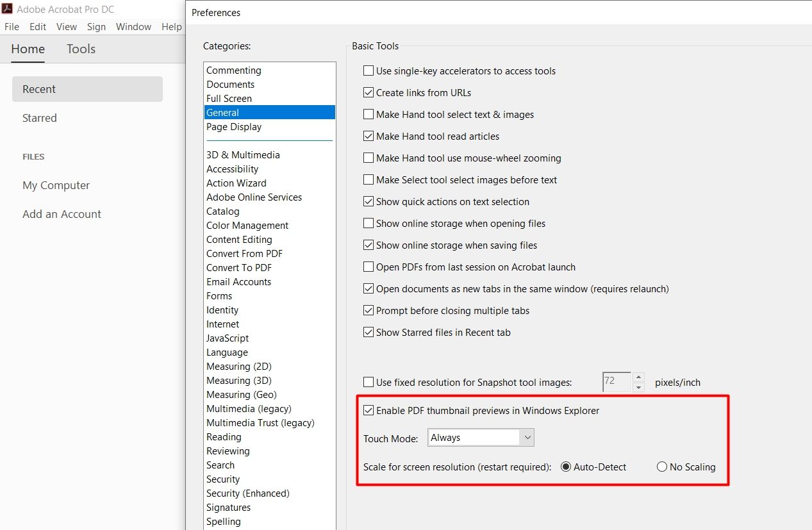Check Use fixed resolution for Snapshot tool
This screenshot has height=530, width=812.
coord(369,383)
